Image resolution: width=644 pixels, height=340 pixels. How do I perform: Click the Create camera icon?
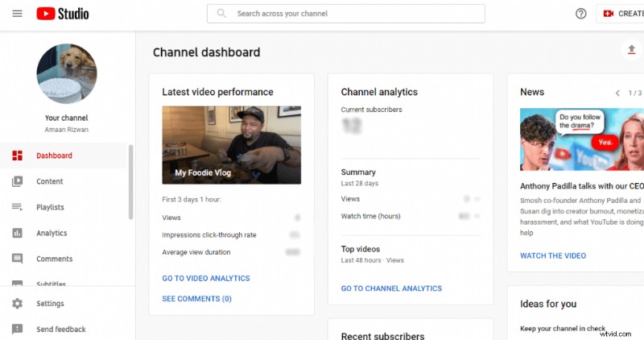coord(609,14)
